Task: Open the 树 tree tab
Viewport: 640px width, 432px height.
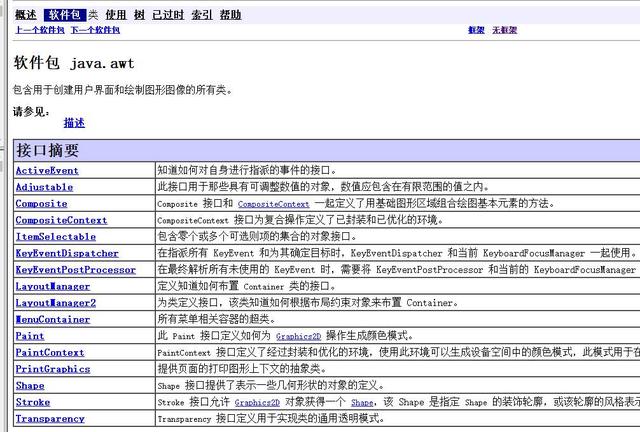Action: coord(139,15)
